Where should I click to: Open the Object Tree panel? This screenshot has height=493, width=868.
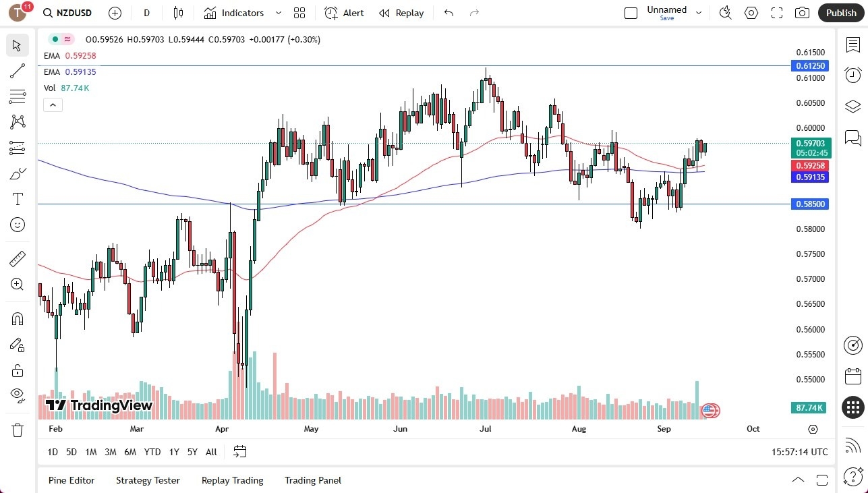(852, 106)
